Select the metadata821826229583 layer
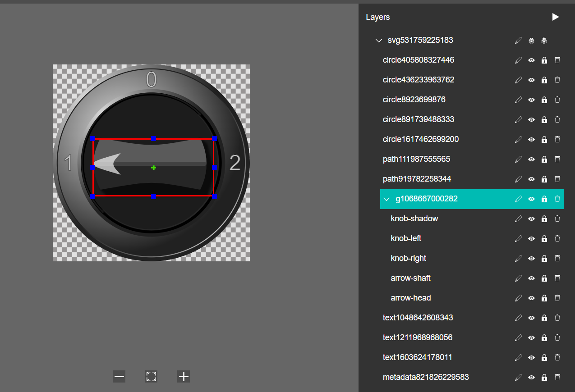575x392 pixels. 426,377
